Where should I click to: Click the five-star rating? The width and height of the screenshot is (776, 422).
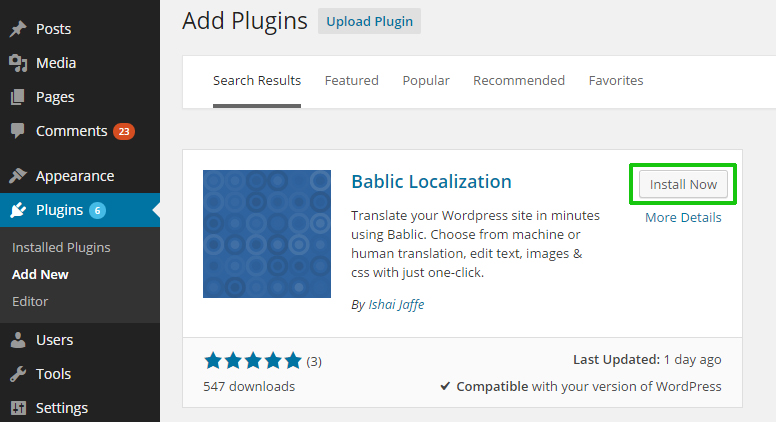tap(252, 361)
